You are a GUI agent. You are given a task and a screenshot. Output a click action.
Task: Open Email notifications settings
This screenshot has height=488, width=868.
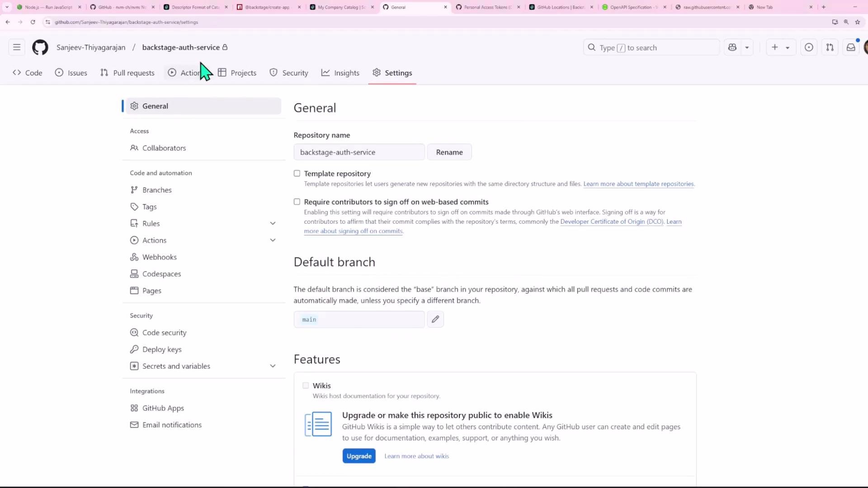pos(203,425)
